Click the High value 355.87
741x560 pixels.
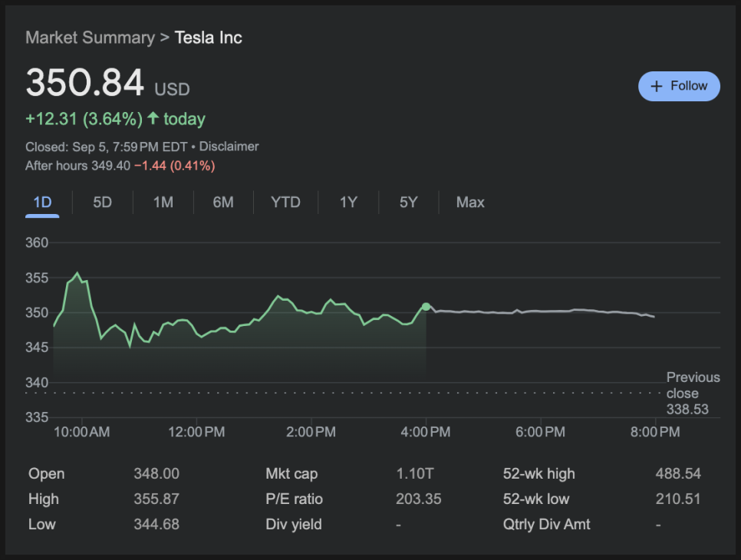coord(156,499)
